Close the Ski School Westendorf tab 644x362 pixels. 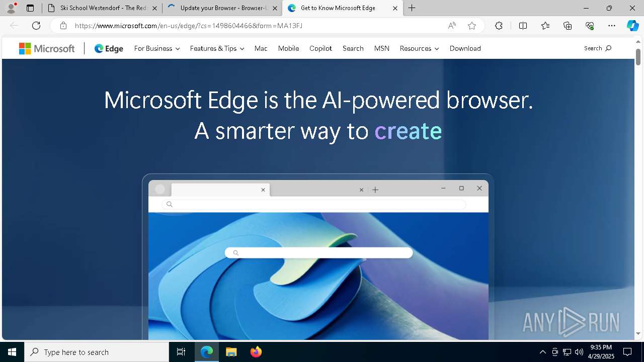tap(154, 8)
